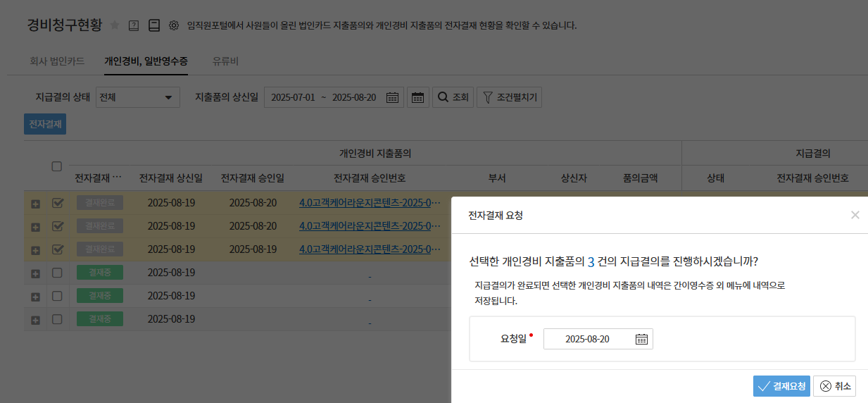The height and width of the screenshot is (403, 868).
Task: Toggle the select-all checkbox in table header
Action: [57, 166]
